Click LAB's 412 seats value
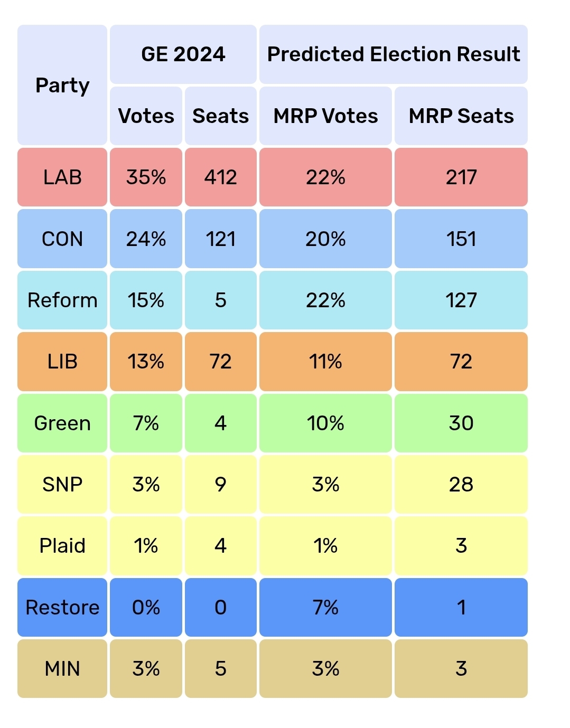This screenshot has height=728, width=570. click(x=221, y=177)
